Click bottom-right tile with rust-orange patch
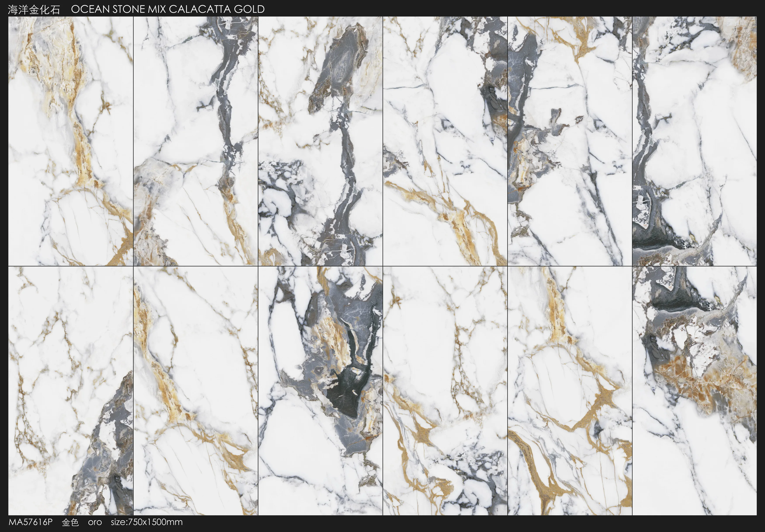 tap(694, 390)
